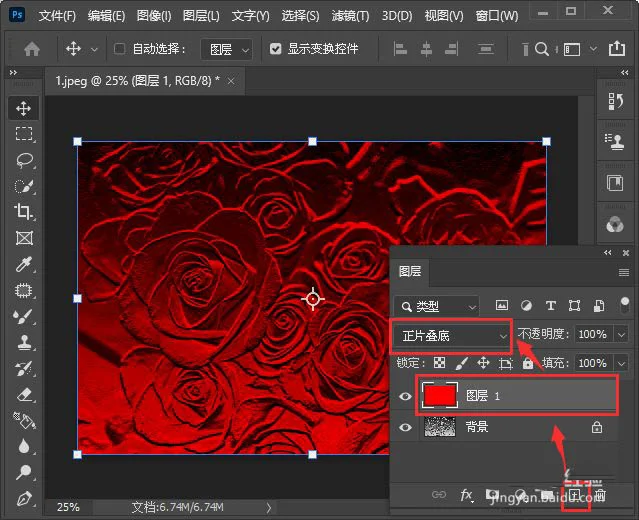Select the Paint Bucket tool
Screen dimensions: 639x520
(x=24, y=421)
